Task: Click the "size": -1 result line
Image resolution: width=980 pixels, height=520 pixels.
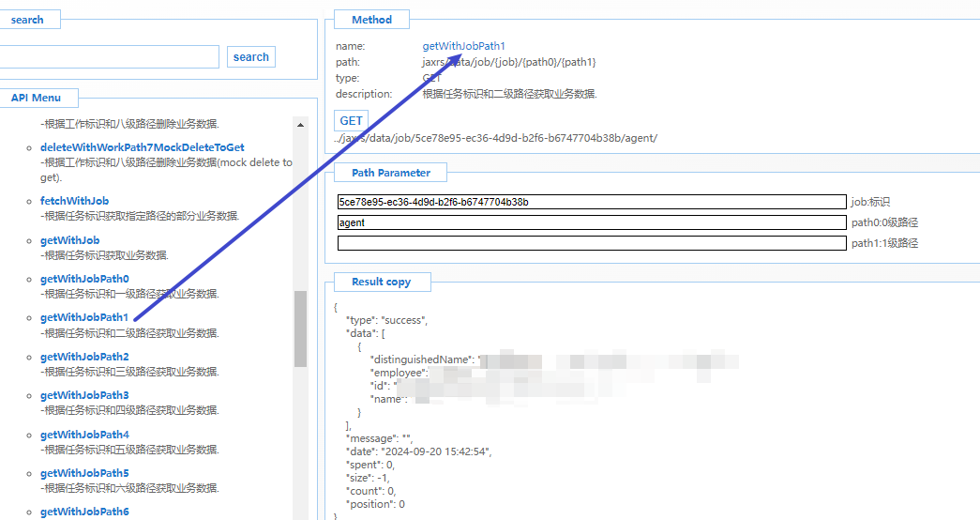Action: coord(369,478)
